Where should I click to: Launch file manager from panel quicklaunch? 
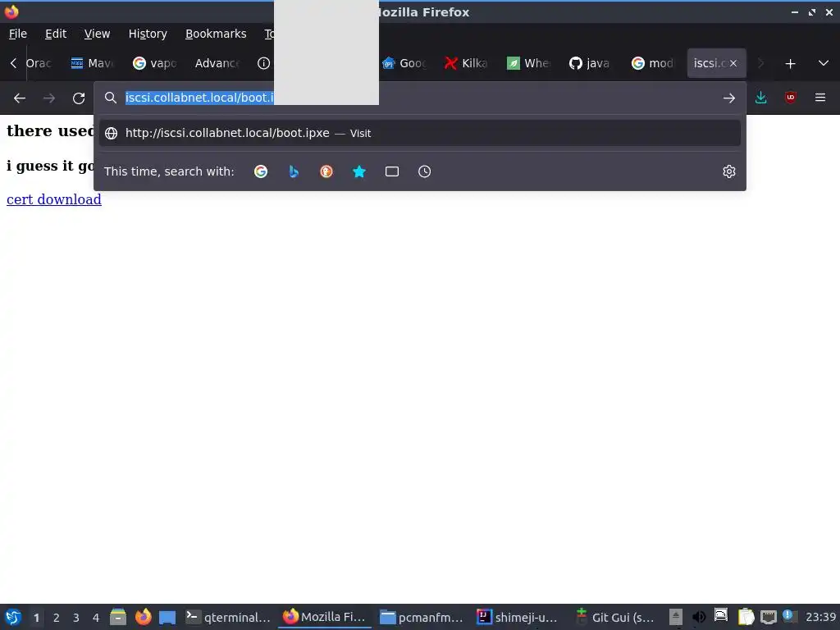[x=118, y=617]
